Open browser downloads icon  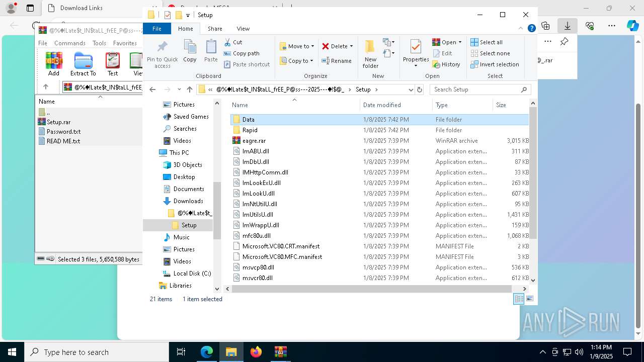coord(568,26)
